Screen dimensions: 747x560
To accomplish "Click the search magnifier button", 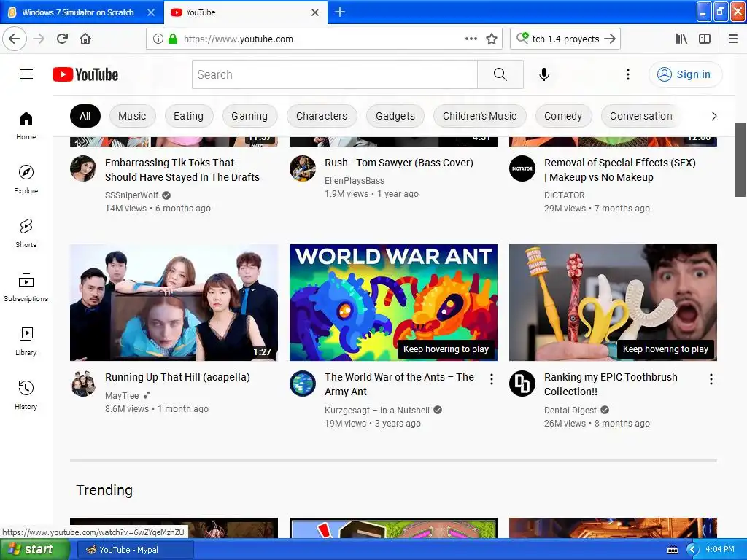I will pyautogui.click(x=500, y=74).
